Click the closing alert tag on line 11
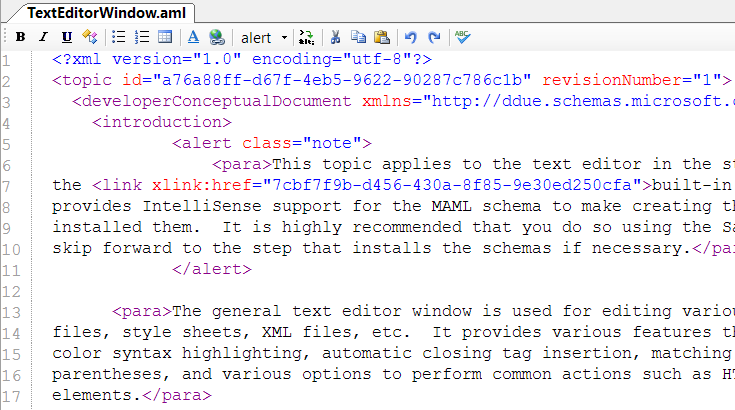 [212, 269]
